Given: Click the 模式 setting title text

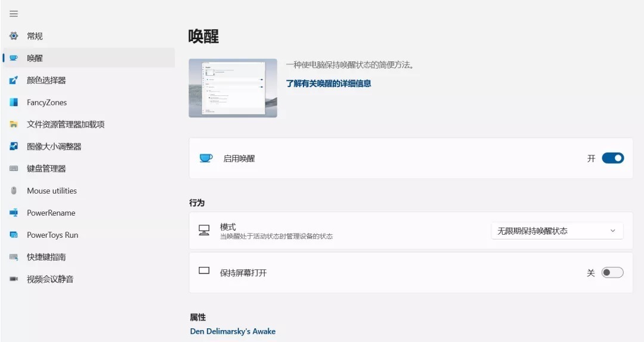Looking at the screenshot, I should (228, 227).
